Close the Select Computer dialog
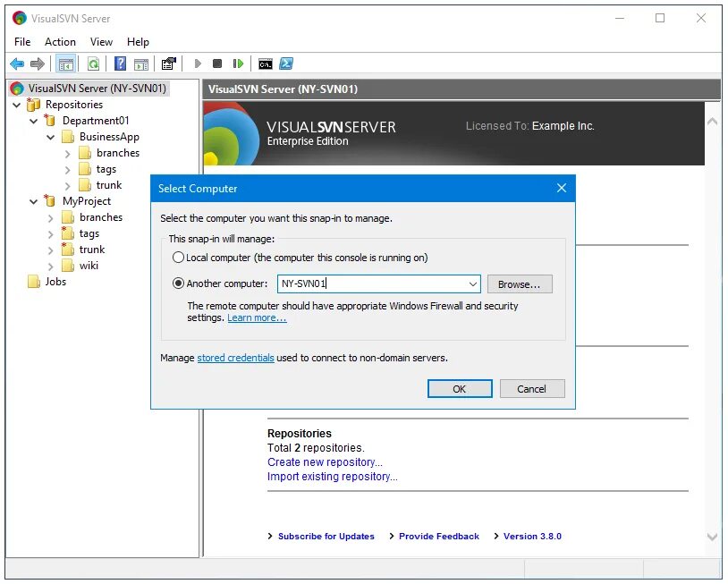Screen dimensions: 728x584 point(562,188)
